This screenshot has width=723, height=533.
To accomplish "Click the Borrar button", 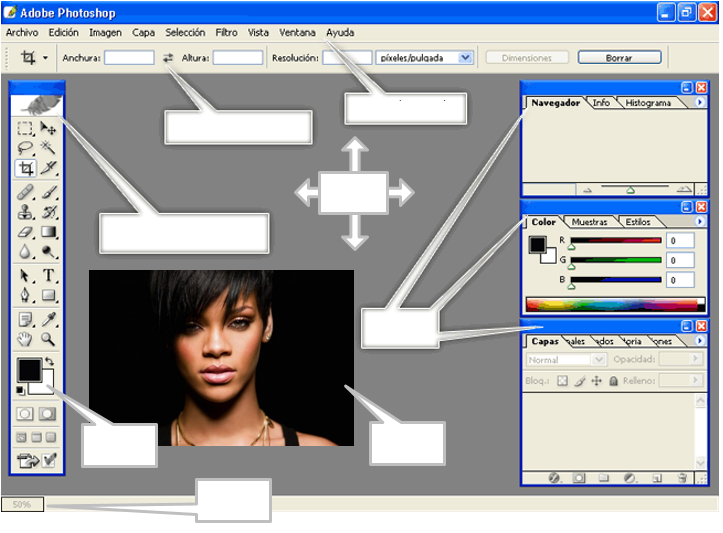I will tap(619, 58).
